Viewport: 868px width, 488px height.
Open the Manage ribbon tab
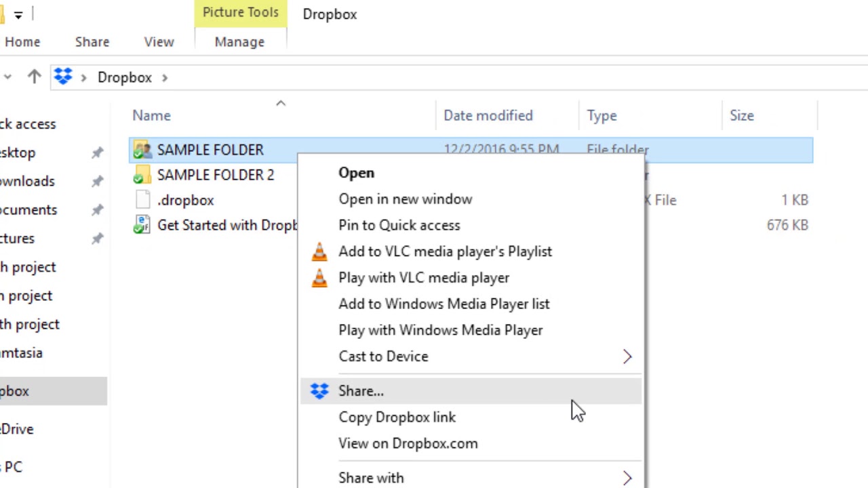pos(239,42)
